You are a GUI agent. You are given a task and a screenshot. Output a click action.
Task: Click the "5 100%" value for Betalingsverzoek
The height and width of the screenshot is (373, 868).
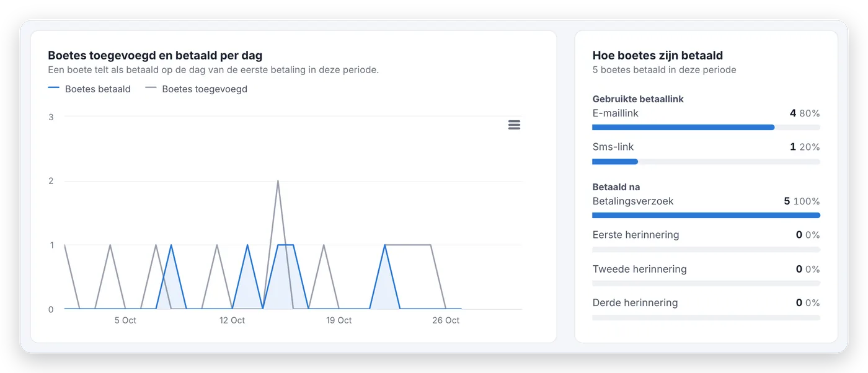point(802,201)
